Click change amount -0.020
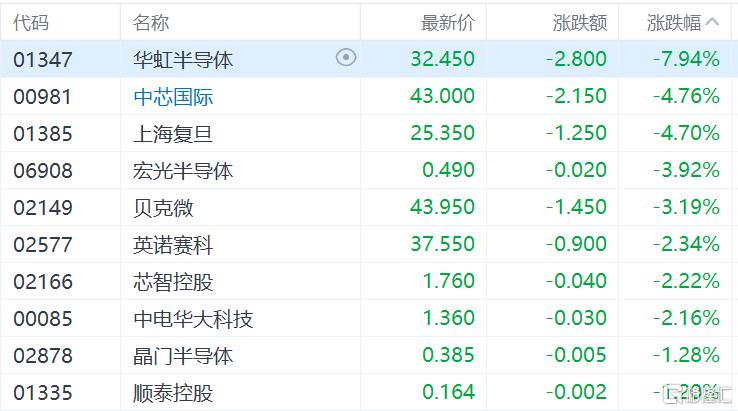The height and width of the screenshot is (411, 738). pyautogui.click(x=576, y=170)
